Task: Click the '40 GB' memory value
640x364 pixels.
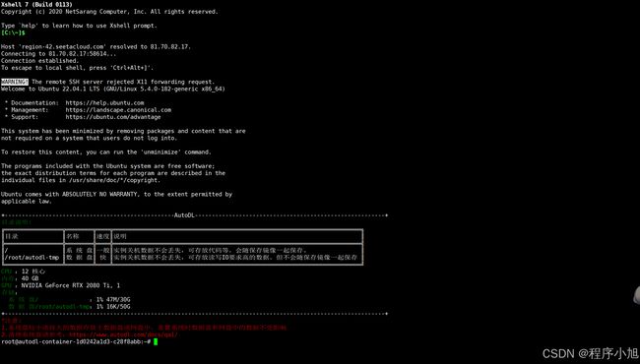Action: tap(30, 278)
